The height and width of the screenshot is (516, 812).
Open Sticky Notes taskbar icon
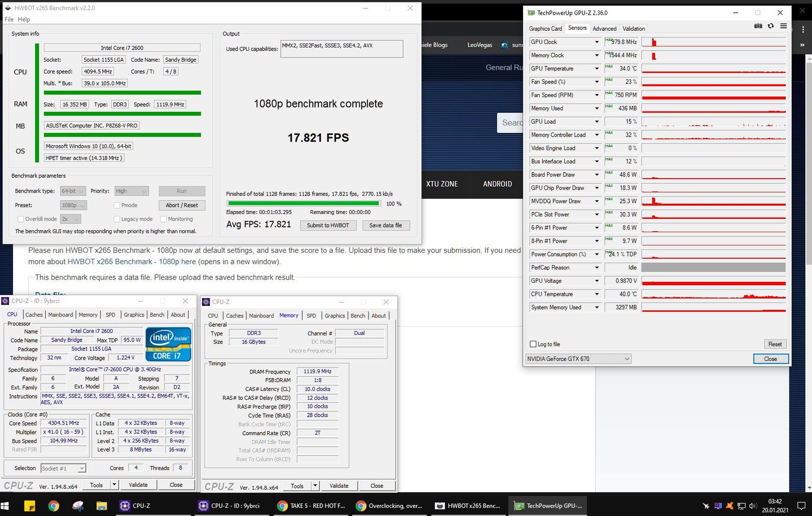pyautogui.click(x=30, y=505)
